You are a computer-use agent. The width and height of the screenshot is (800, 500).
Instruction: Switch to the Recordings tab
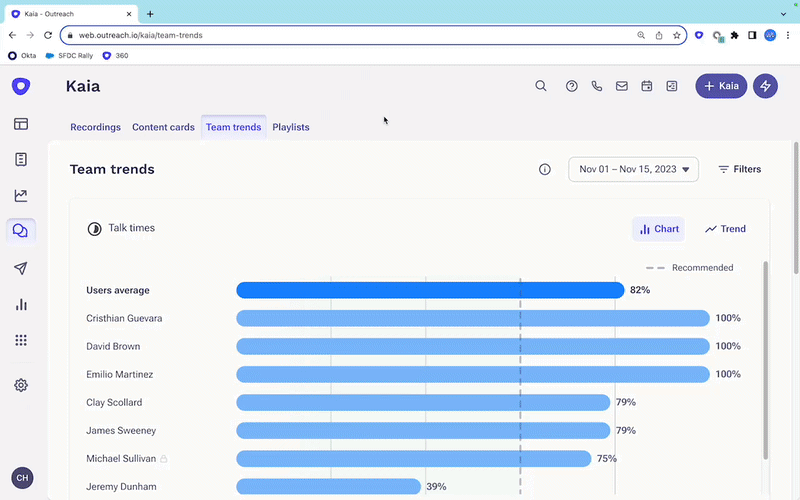pyautogui.click(x=95, y=127)
